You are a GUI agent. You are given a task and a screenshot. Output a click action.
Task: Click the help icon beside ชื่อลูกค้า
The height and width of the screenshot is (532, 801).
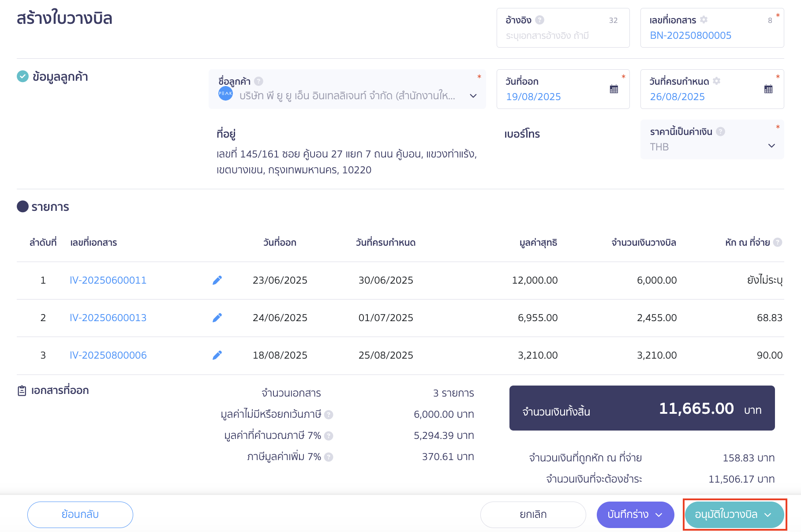(x=258, y=81)
